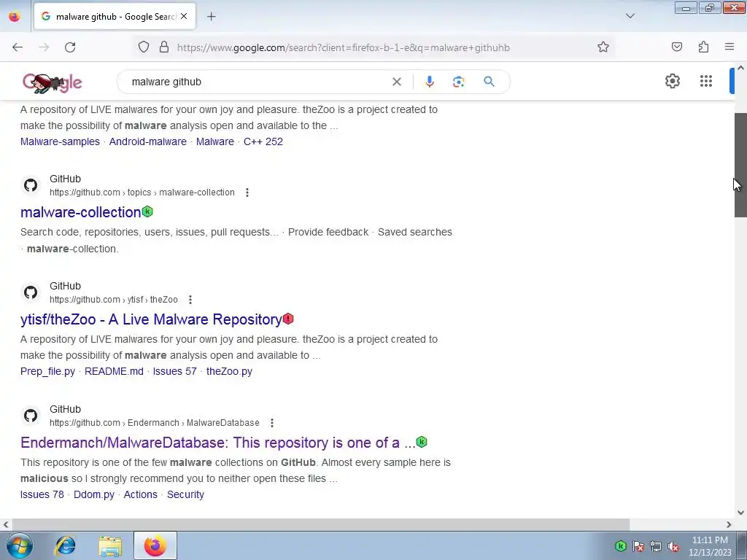The image size is (747, 560).
Task: Open Windows Explorer from the taskbar
Action: click(110, 545)
